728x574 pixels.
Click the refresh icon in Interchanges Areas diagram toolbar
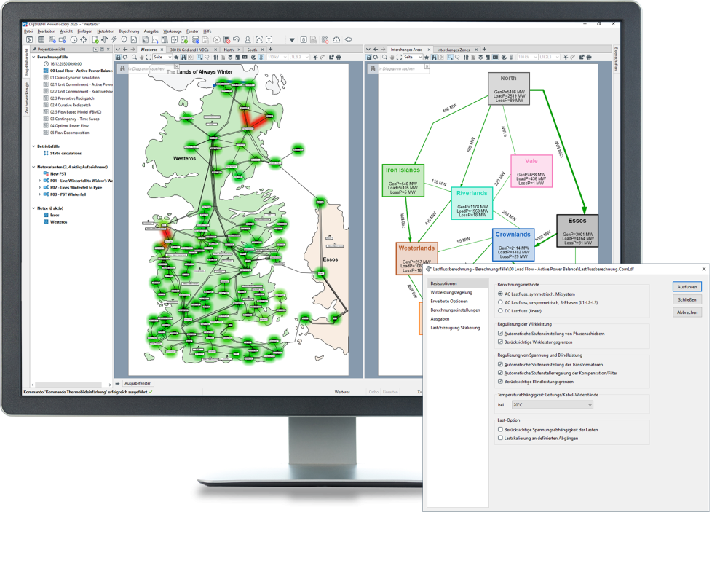click(376, 57)
